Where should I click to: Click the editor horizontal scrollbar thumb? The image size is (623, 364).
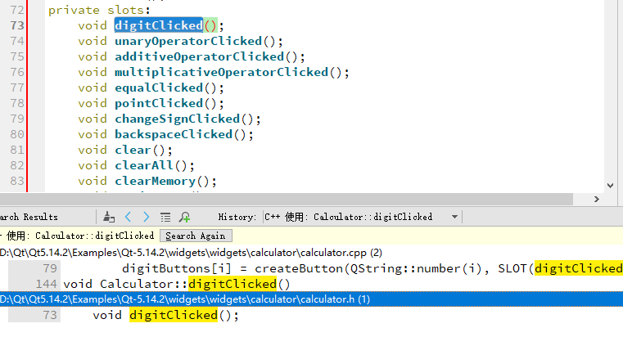click(x=286, y=200)
